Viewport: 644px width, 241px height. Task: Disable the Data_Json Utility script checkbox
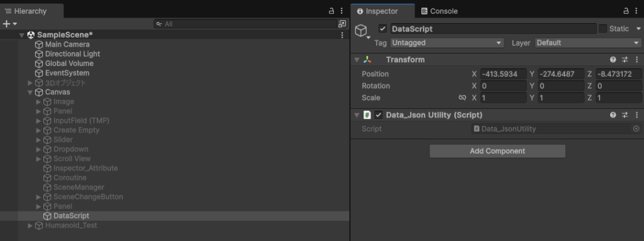(379, 115)
